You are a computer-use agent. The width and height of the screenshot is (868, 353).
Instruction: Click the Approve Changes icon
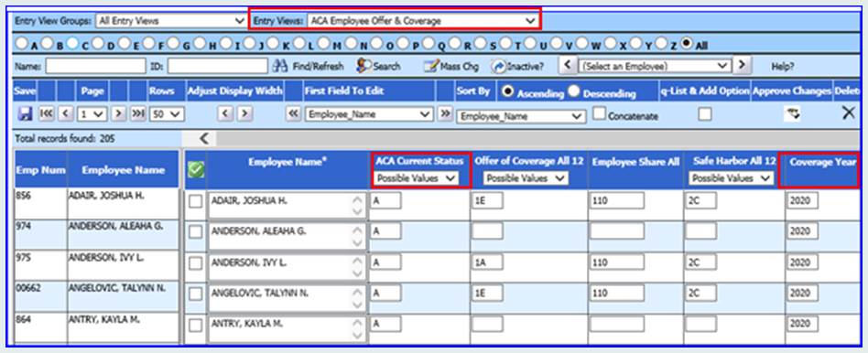792,114
